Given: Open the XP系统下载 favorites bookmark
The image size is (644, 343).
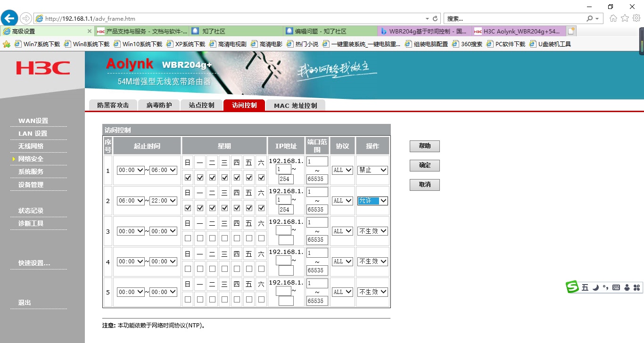Looking at the screenshot, I should [185, 44].
